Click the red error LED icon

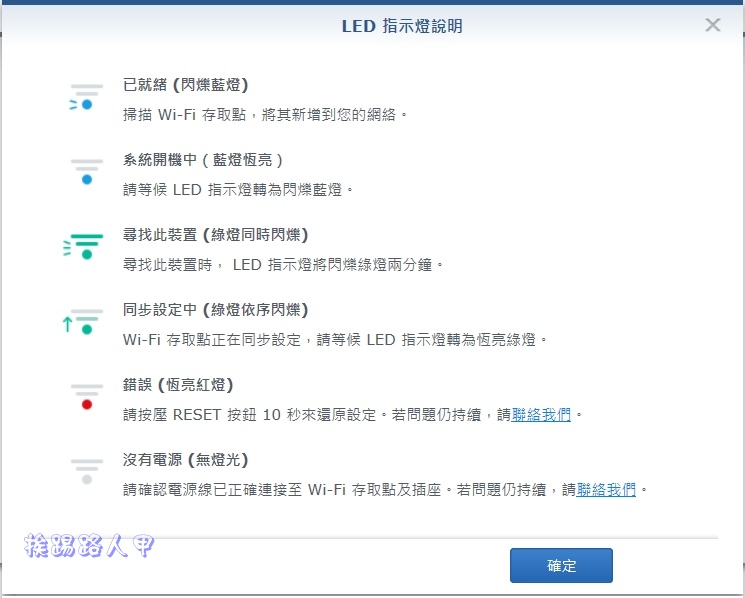[86, 397]
